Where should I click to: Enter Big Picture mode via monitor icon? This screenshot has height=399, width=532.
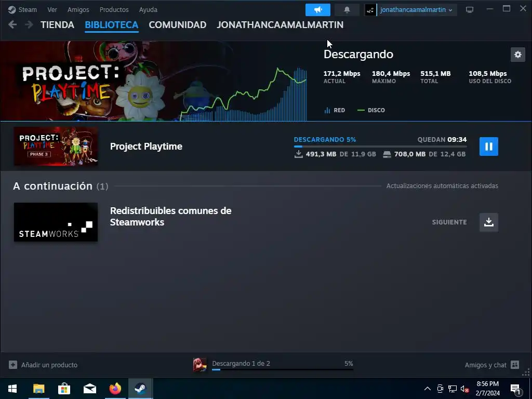pos(469,10)
